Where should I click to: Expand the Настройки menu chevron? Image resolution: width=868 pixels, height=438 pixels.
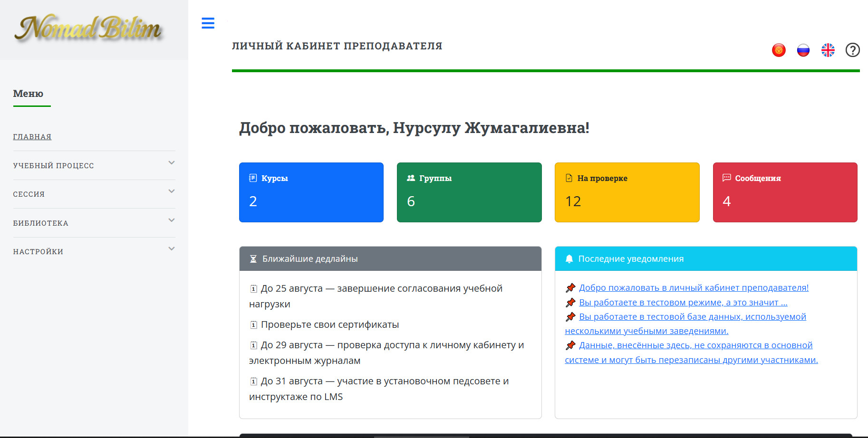[x=172, y=249]
